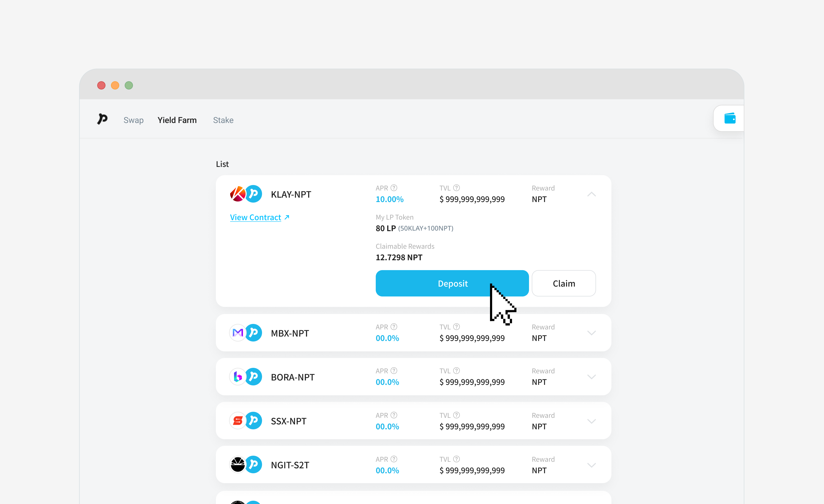
Task: Expand the NGIT-S2T pool card
Action: pyautogui.click(x=592, y=465)
